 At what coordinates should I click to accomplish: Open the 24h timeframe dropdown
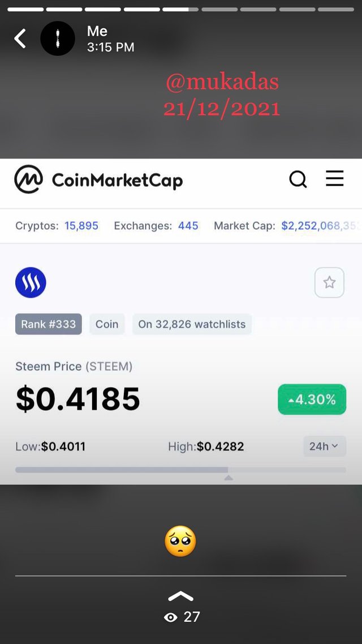(324, 446)
